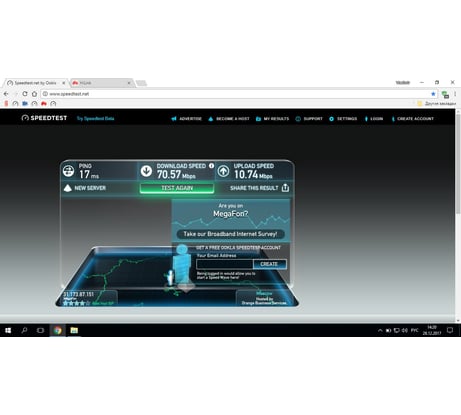The height and width of the screenshot is (415, 461).
Task: Select the New Server triangle icon
Action: 68,188
